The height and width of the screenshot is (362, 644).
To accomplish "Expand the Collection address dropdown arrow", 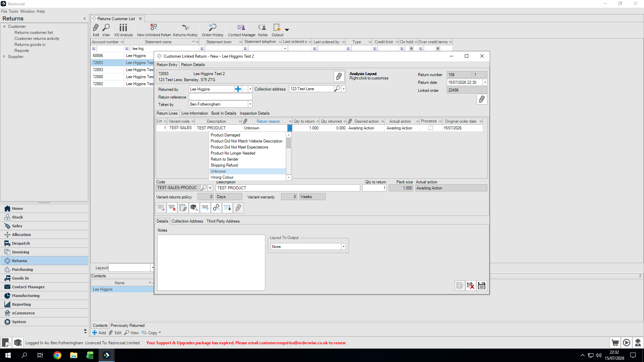I will pos(343,89).
